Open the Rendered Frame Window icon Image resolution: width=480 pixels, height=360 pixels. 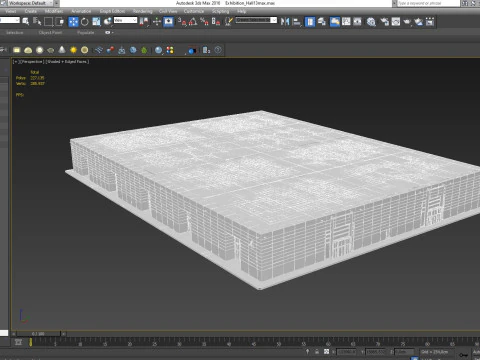point(396,22)
